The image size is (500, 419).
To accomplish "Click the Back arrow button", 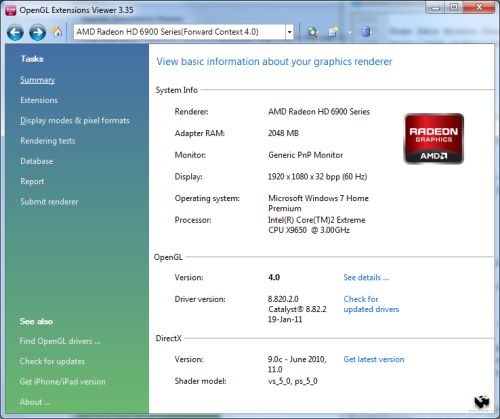I will (15, 32).
